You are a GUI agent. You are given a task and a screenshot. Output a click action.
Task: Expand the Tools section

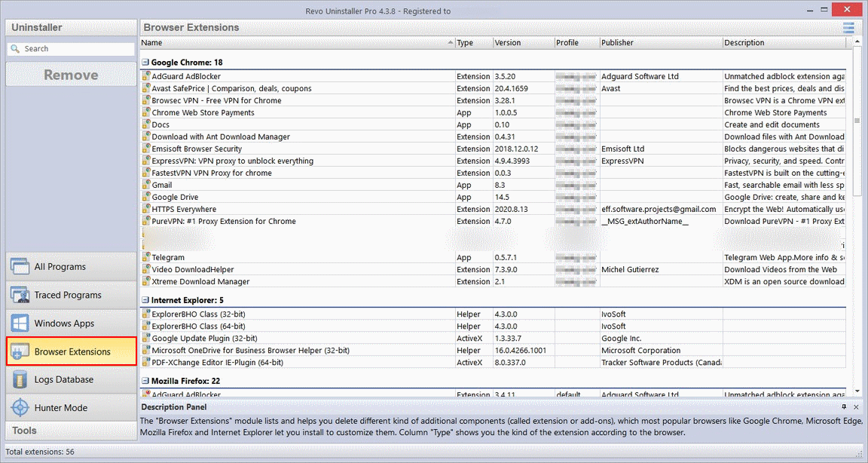72,431
